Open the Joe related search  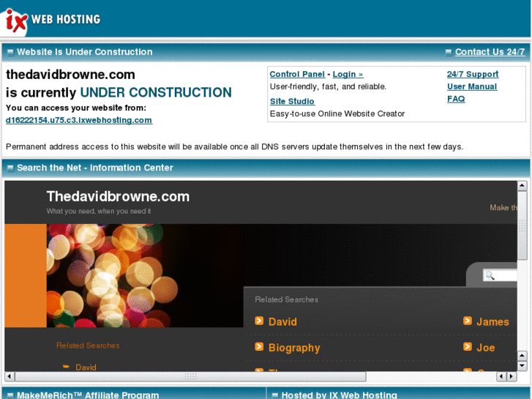(485, 347)
